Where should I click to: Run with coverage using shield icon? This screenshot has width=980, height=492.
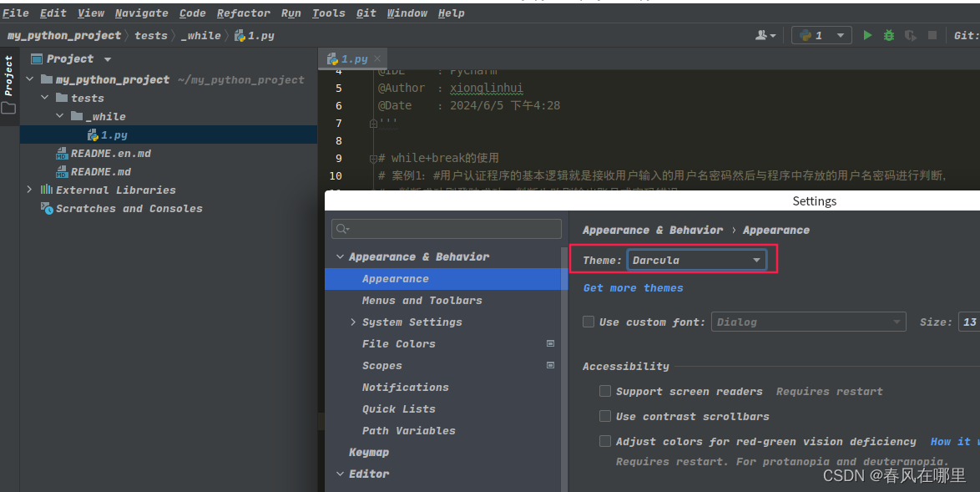click(x=909, y=35)
